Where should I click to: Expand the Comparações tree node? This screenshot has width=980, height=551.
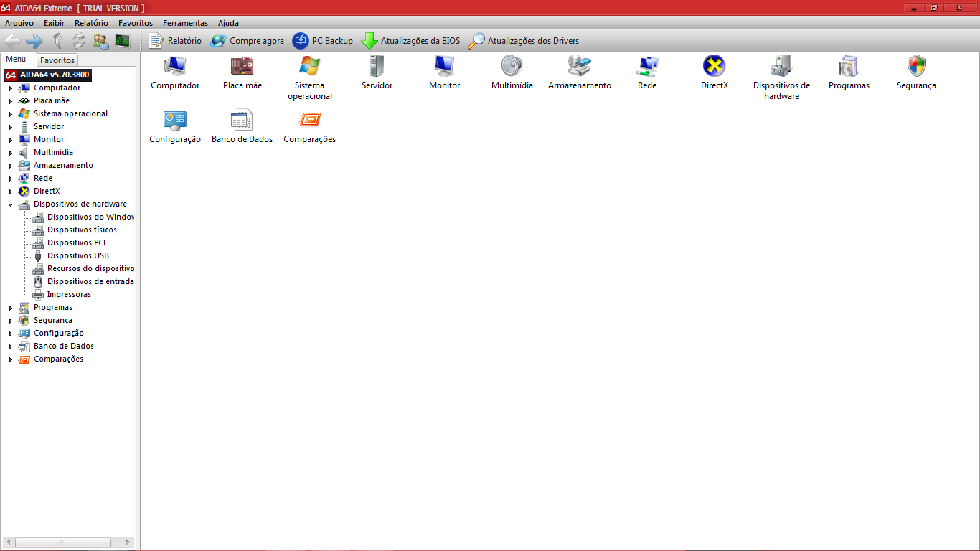click(11, 359)
